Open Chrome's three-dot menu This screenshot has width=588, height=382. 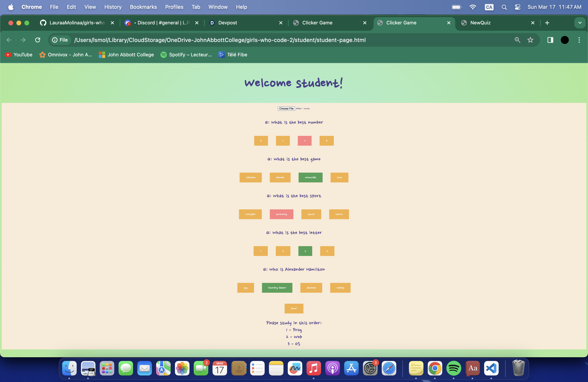point(579,40)
